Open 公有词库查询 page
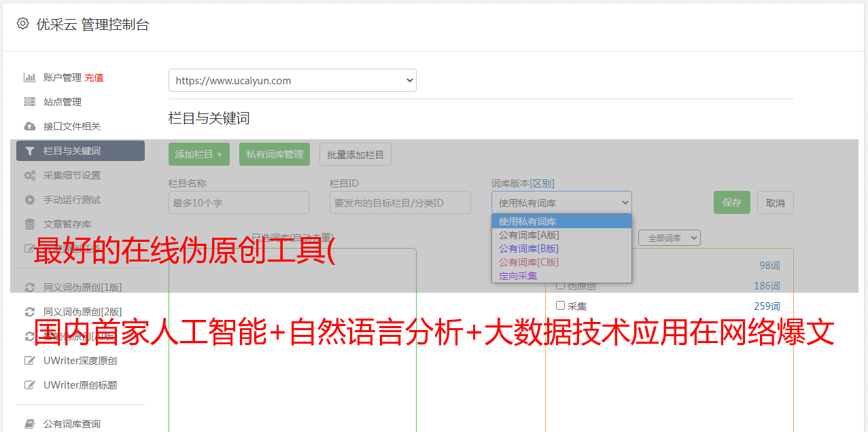Image resolution: width=868 pixels, height=432 pixels. (72, 424)
